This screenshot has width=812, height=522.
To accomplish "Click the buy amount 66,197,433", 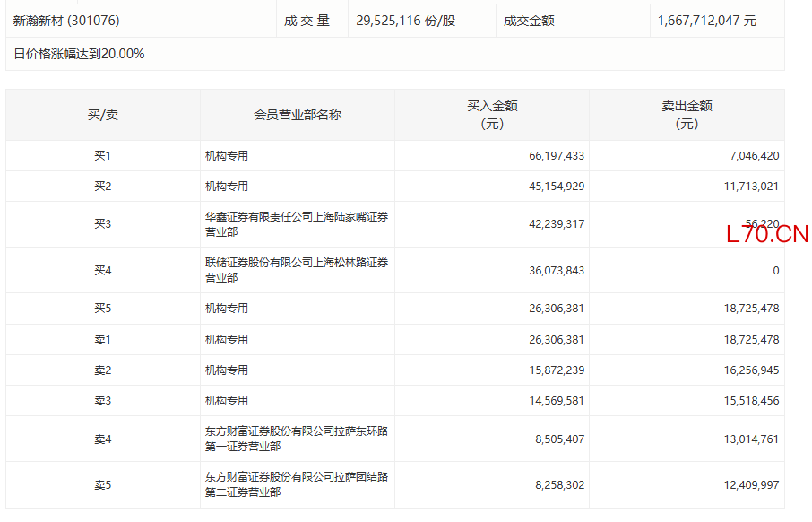I will [556, 156].
